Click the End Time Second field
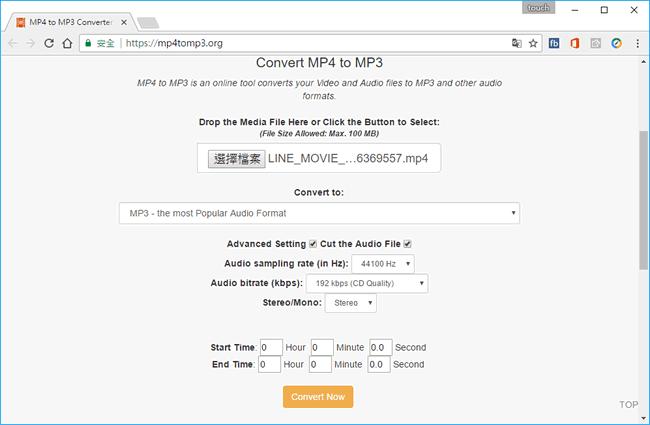The image size is (650, 425). tap(379, 365)
